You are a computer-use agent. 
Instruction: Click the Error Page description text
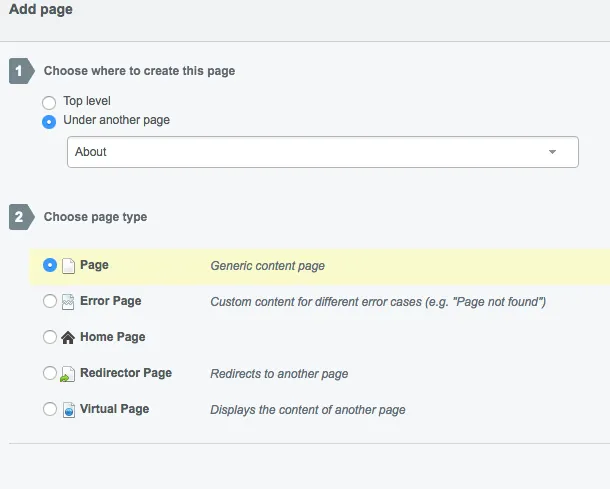(377, 302)
